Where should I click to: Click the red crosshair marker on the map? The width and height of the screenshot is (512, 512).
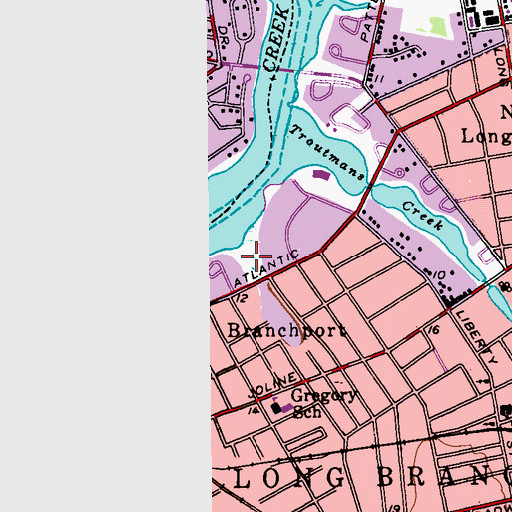(256, 256)
